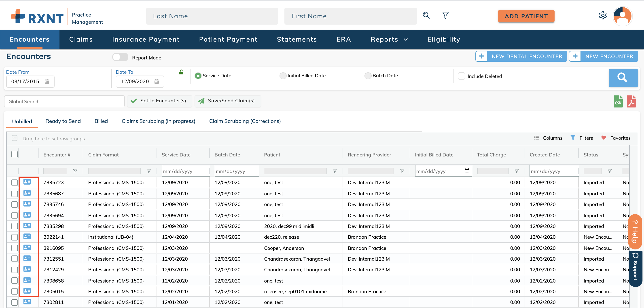Image resolution: width=644 pixels, height=308 pixels.
Task: Export encounters list to PDF
Action: (631, 101)
